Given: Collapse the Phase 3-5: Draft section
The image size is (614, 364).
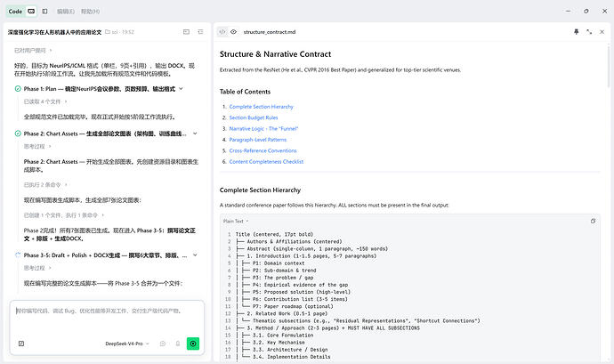Looking at the screenshot, I should [195, 255].
